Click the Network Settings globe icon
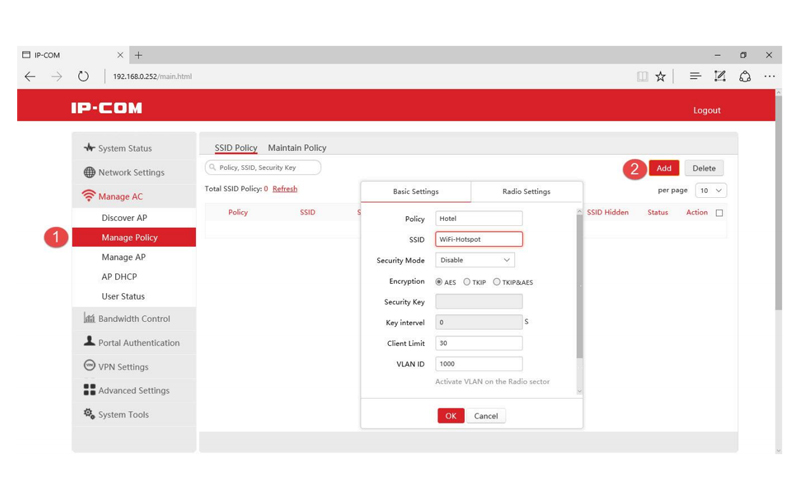Image resolution: width=800 pixels, height=500 pixels. pyautogui.click(x=89, y=172)
